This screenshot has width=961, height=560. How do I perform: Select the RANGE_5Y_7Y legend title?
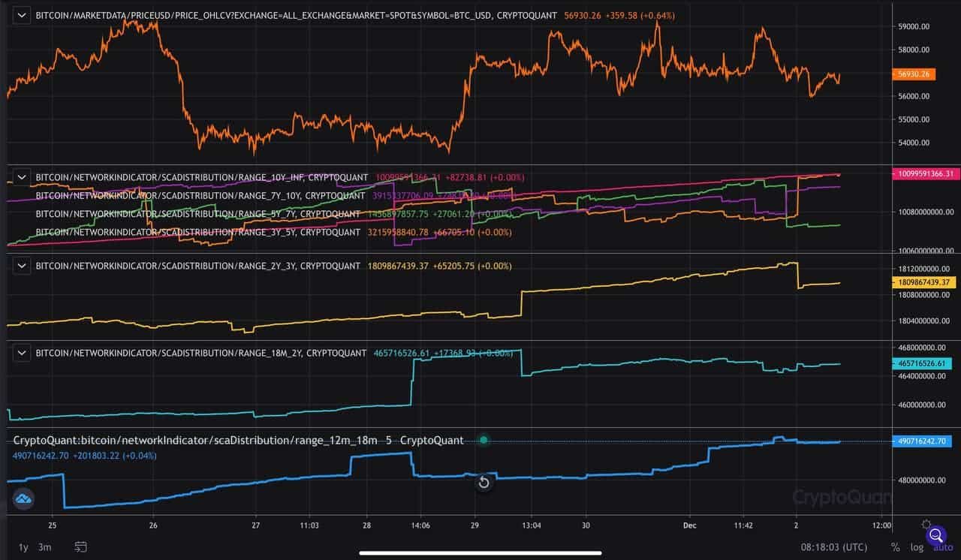tap(198, 214)
